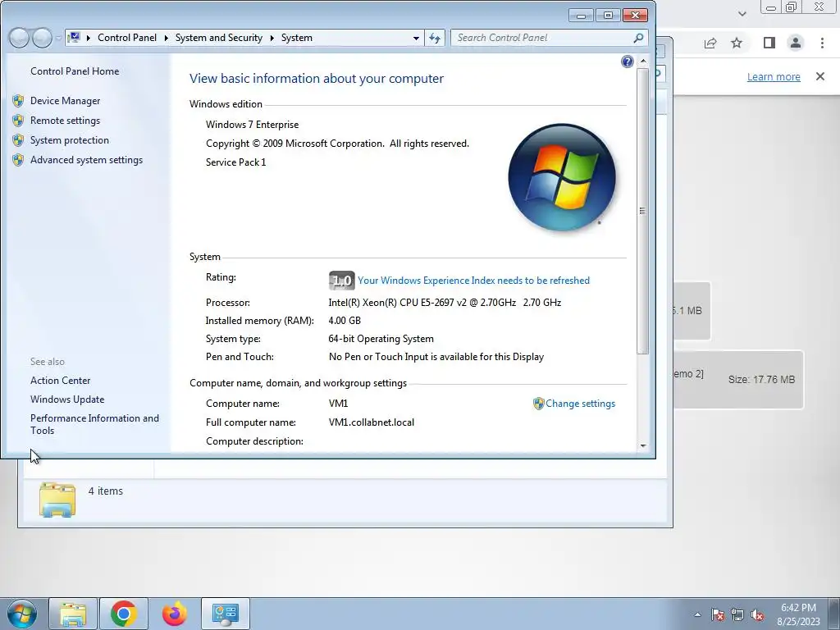Dismiss the Chrome infobar with X
Screen dimensions: 840x630
click(820, 76)
